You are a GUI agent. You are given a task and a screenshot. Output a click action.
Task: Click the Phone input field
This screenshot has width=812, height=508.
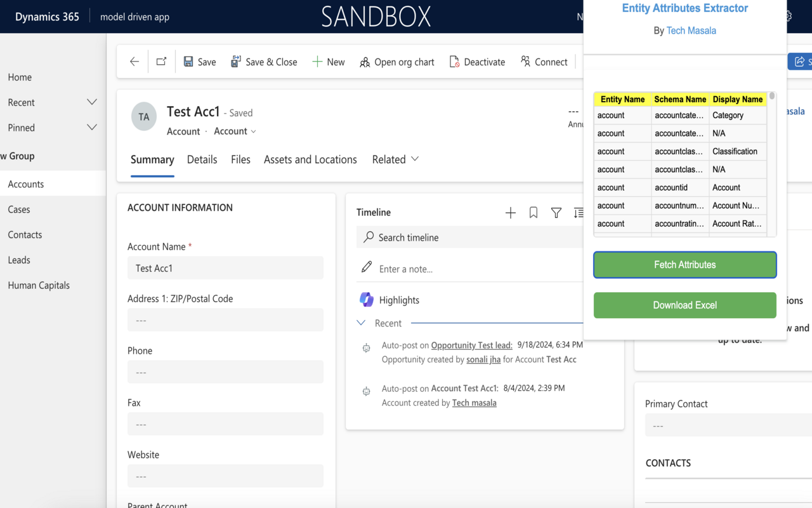tap(225, 372)
